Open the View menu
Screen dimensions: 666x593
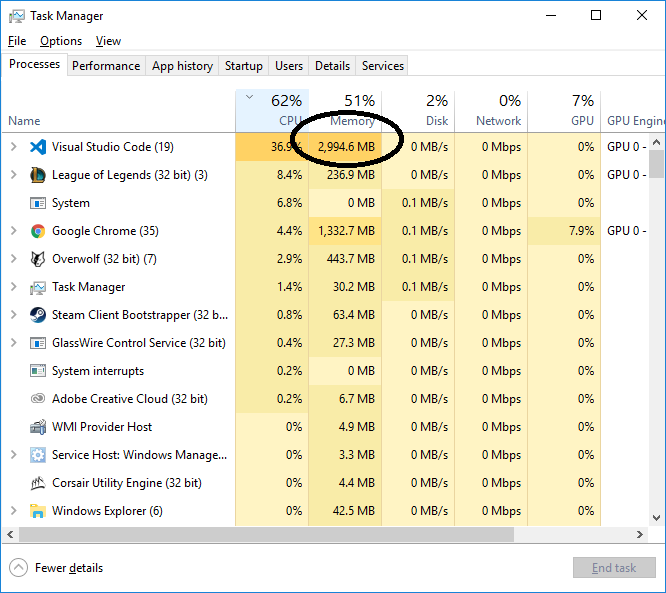(108, 41)
